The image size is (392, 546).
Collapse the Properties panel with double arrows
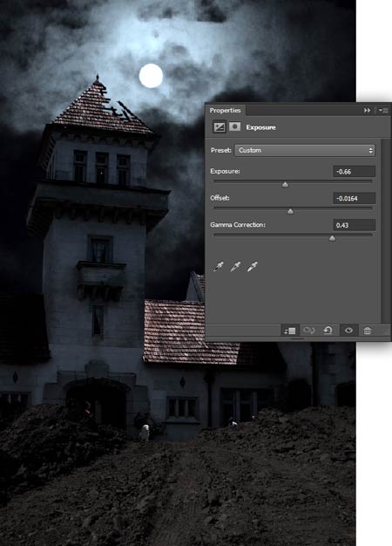pos(367,111)
